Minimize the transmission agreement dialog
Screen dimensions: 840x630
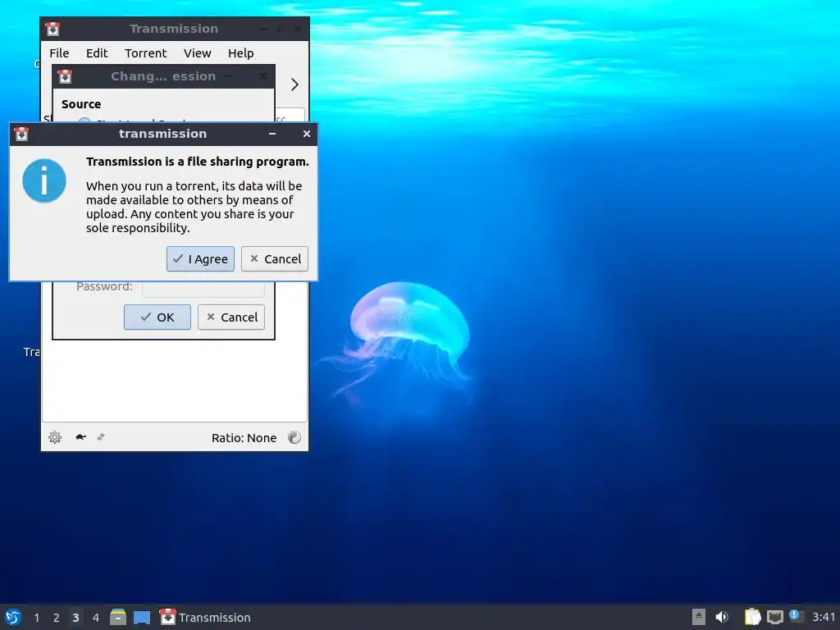coord(272,134)
